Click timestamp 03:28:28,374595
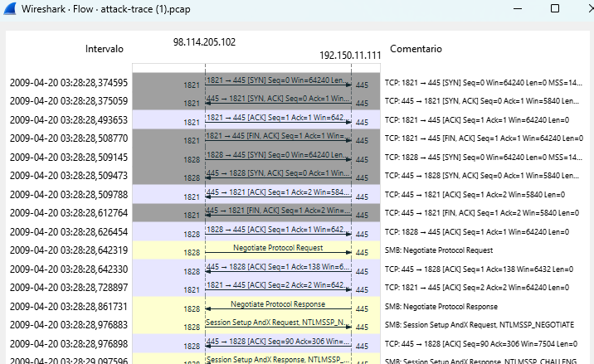Viewport: 594px width, 364px height. (x=69, y=83)
